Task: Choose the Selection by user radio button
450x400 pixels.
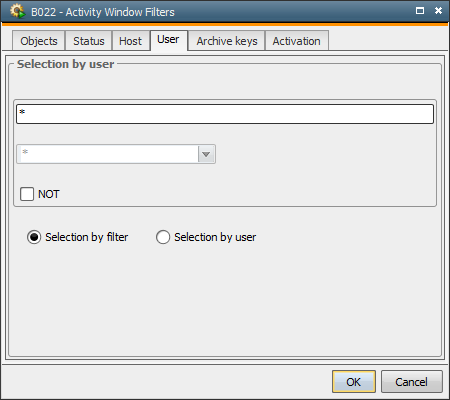Action: [163, 237]
